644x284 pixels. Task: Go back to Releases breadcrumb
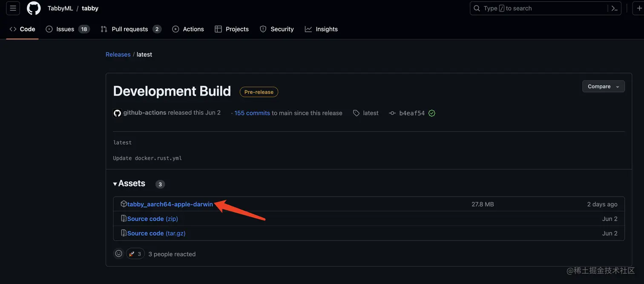pyautogui.click(x=118, y=55)
